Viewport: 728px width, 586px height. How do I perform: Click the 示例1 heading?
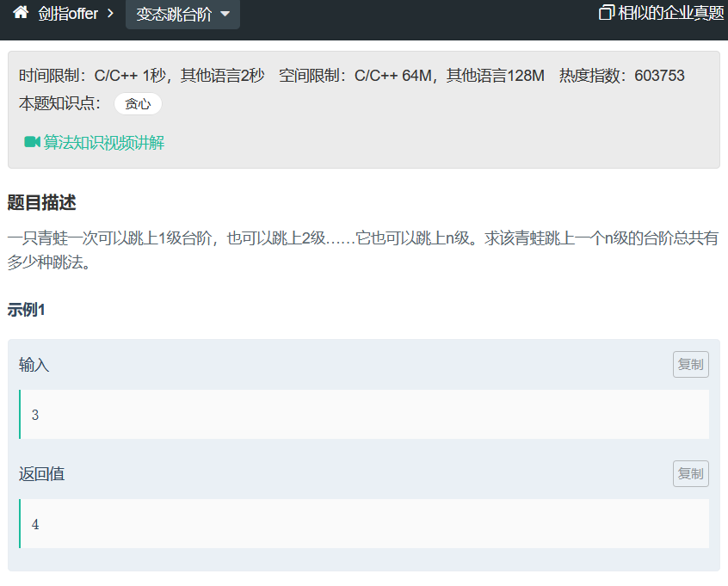pos(27,310)
